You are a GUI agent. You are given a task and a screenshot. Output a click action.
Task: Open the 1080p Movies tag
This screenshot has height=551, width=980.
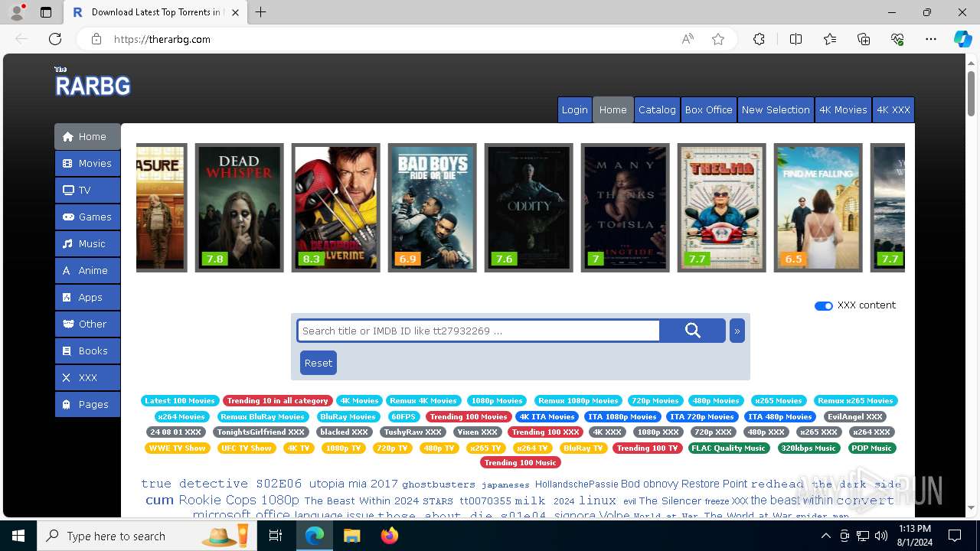point(497,400)
